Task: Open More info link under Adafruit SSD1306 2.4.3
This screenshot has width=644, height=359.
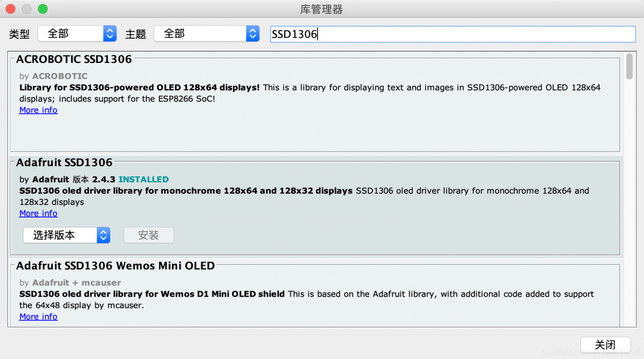Action: tap(38, 213)
